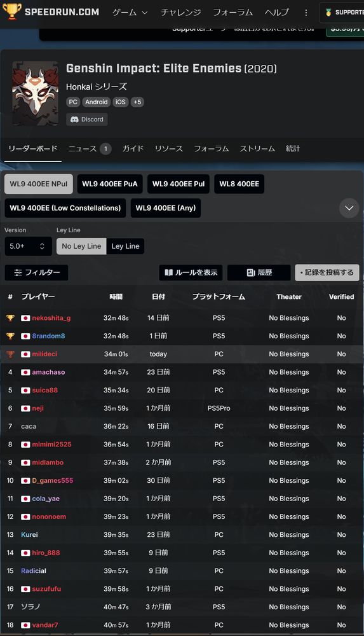Click the Japan flag beside midlambo
The image size is (364, 636).
(x=25, y=462)
